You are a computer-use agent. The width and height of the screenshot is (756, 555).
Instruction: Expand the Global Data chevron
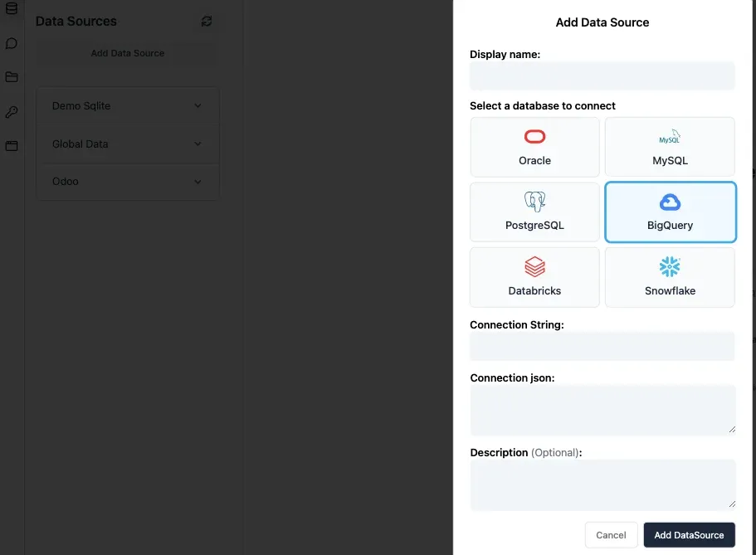pyautogui.click(x=198, y=144)
